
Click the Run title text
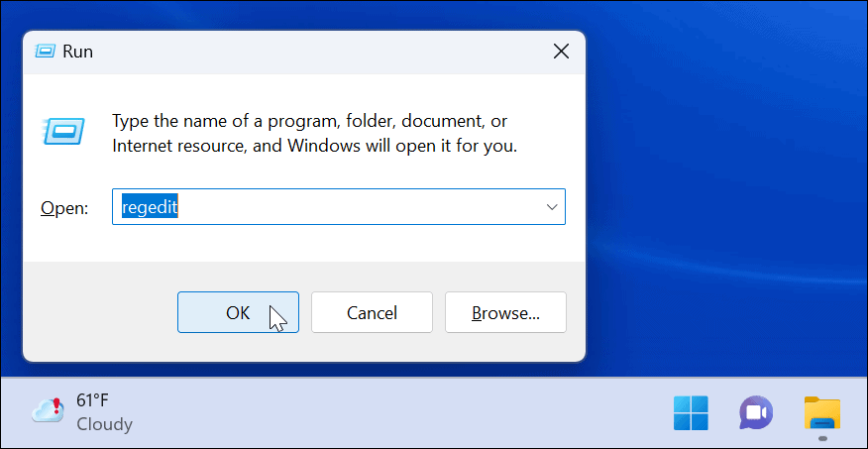(x=77, y=52)
